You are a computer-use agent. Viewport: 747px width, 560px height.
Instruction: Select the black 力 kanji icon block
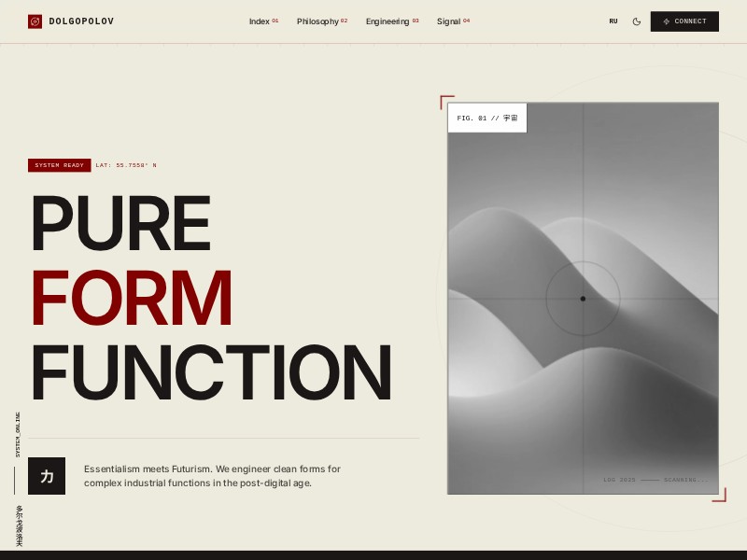pos(47,476)
